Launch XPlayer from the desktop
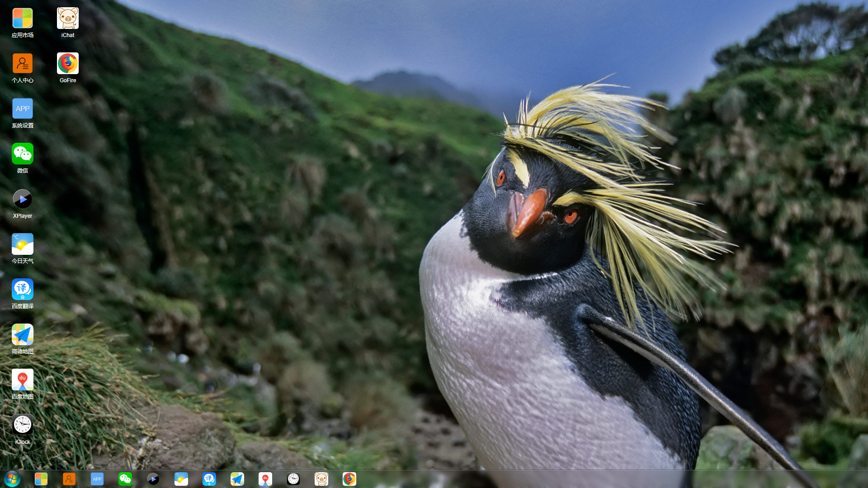 click(x=23, y=199)
